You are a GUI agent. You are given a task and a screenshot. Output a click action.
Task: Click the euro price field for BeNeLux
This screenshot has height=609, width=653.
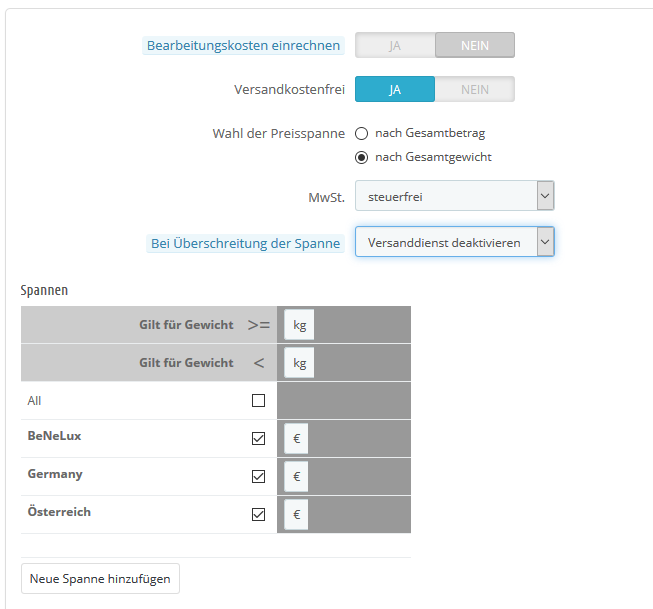(x=297, y=438)
